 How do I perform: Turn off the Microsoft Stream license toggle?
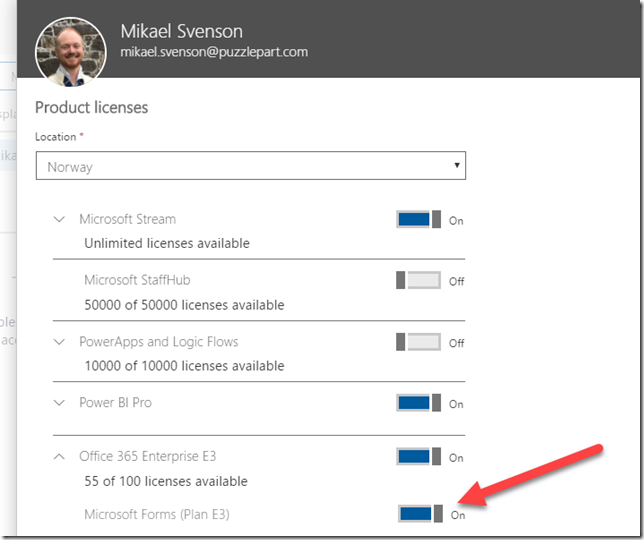pyautogui.click(x=419, y=219)
